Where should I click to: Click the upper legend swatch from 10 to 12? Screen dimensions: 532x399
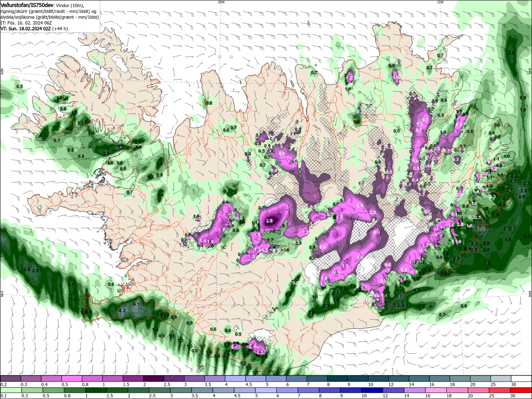coord(378,379)
